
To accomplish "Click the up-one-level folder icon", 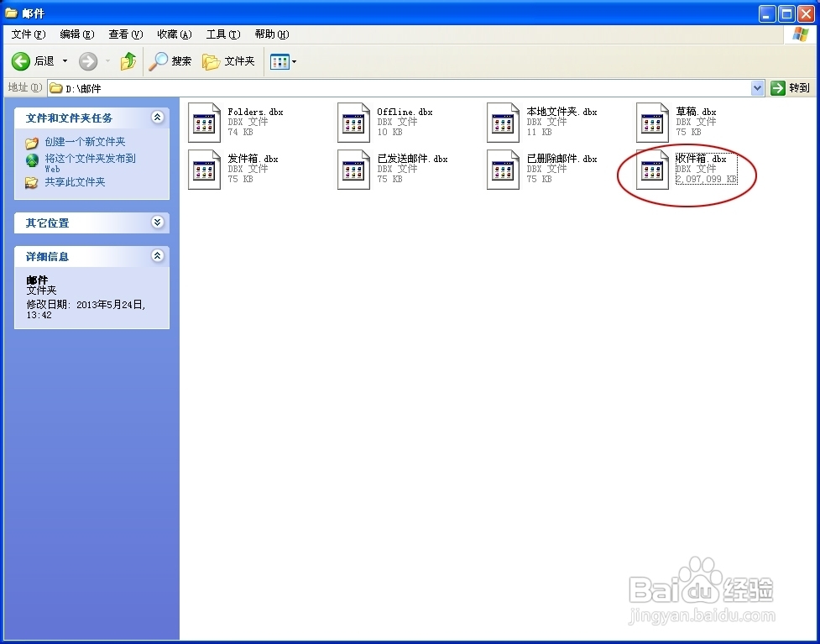I will point(128,60).
